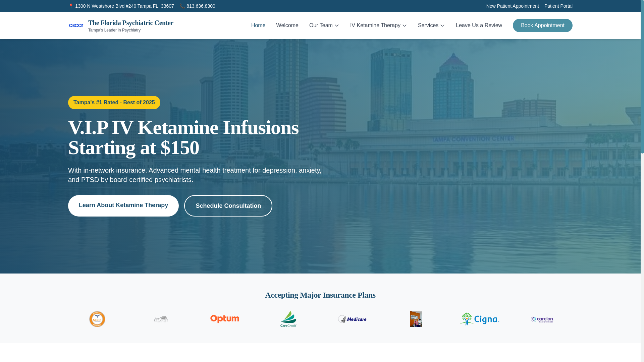Click the 'Tampa's Leader in Psychiatry' tagline
This screenshot has height=362, width=644.
pyautogui.click(x=114, y=30)
